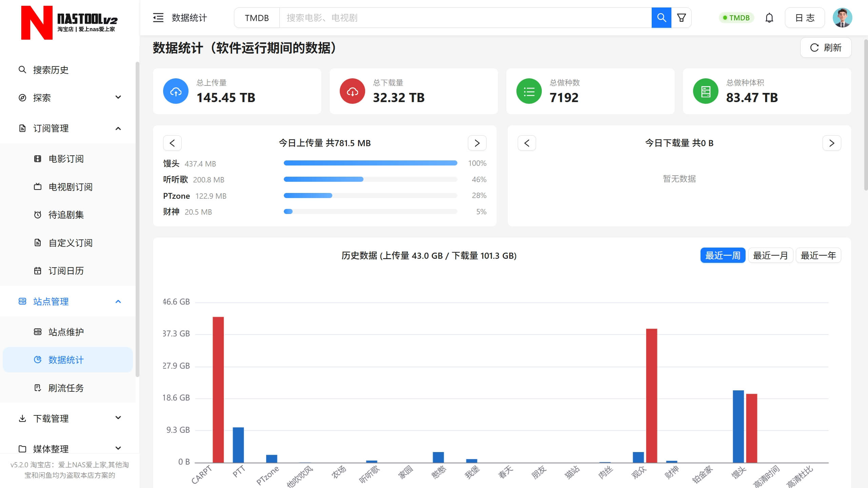Click the blue search magnifier button

pyautogui.click(x=661, y=18)
